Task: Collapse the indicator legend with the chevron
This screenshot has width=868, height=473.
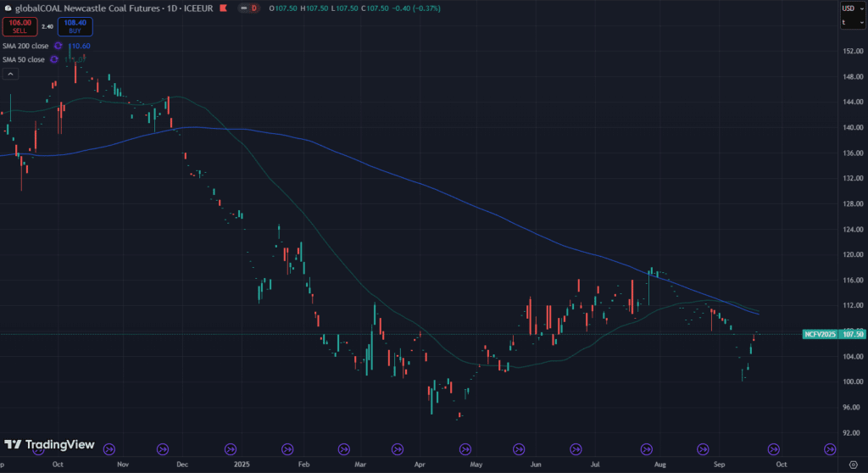Action: point(10,74)
